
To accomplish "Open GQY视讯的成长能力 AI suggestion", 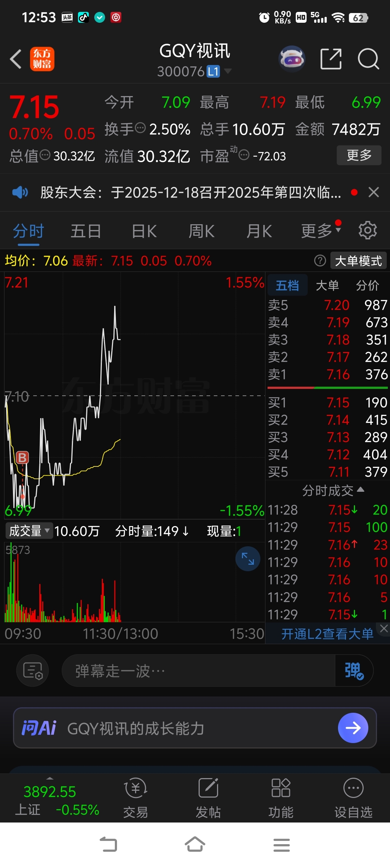I will click(136, 729).
